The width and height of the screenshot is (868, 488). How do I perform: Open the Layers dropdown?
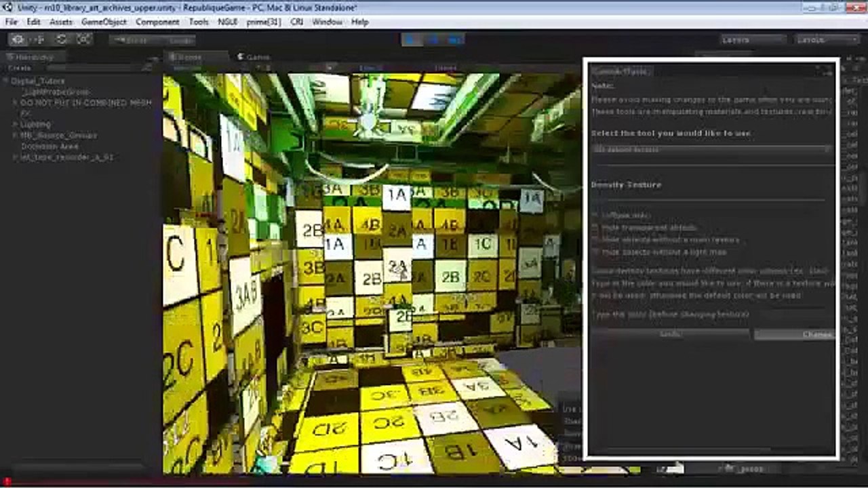pyautogui.click(x=751, y=40)
